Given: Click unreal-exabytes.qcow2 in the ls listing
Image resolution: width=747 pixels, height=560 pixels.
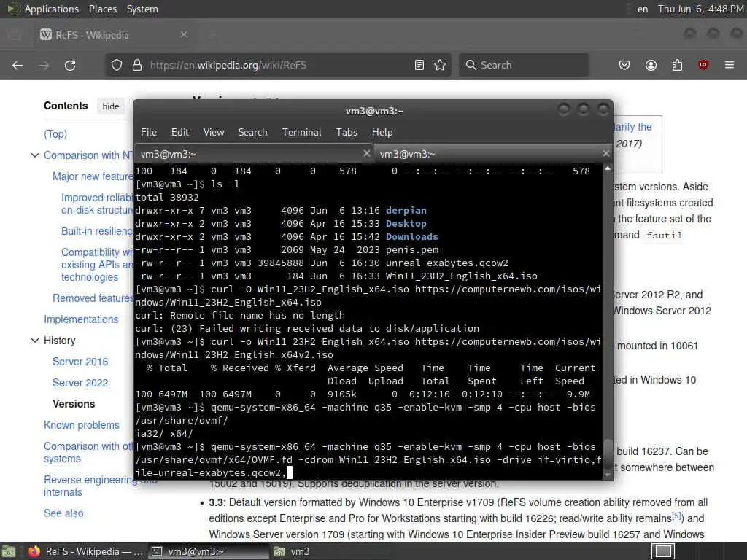Looking at the screenshot, I should 447,262.
